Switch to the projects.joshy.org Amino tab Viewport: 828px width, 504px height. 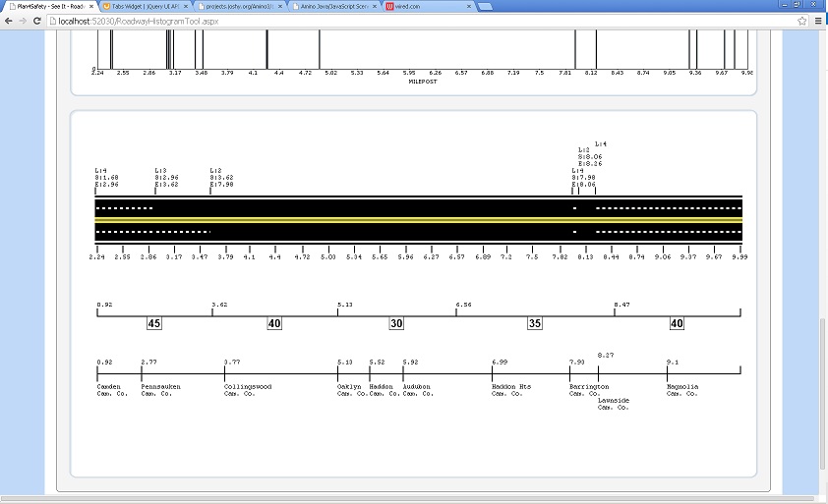(240, 6)
